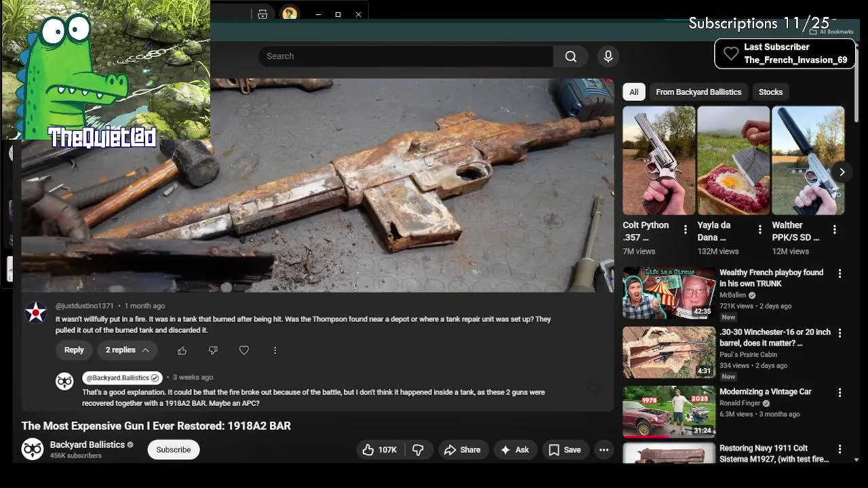Click the @justdustino1371 username
The width and height of the screenshot is (868, 488).
pos(85,306)
